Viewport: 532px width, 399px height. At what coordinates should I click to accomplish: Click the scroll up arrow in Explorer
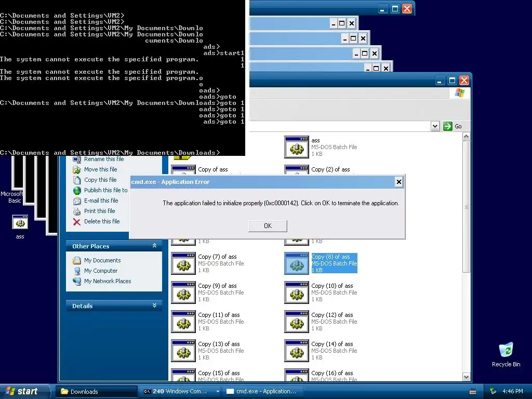pyautogui.click(x=466, y=137)
